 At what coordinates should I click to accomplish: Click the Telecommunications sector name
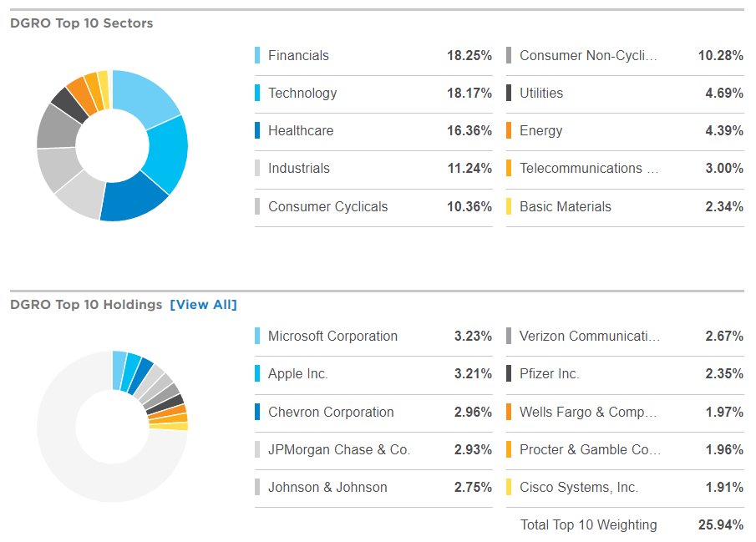tap(589, 169)
